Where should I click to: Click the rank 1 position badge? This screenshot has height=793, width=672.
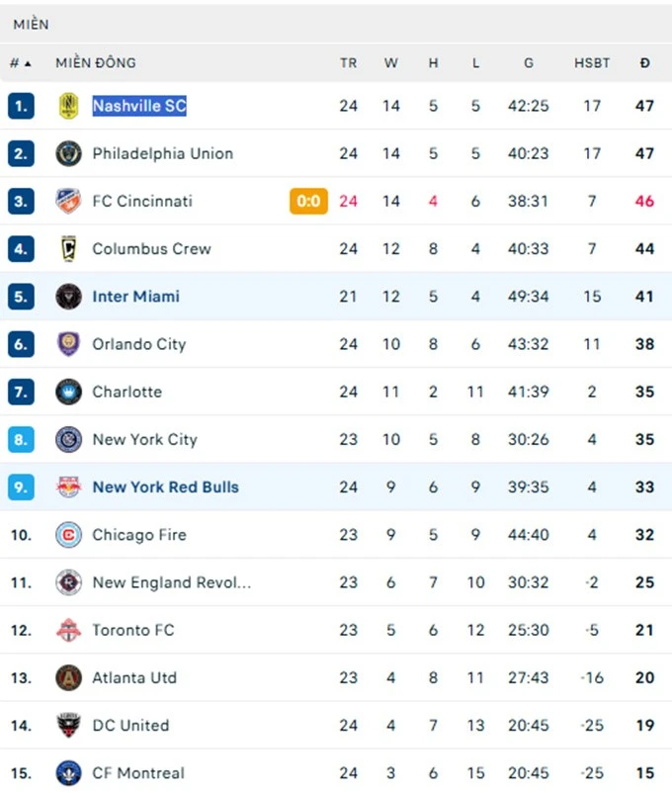tap(21, 106)
